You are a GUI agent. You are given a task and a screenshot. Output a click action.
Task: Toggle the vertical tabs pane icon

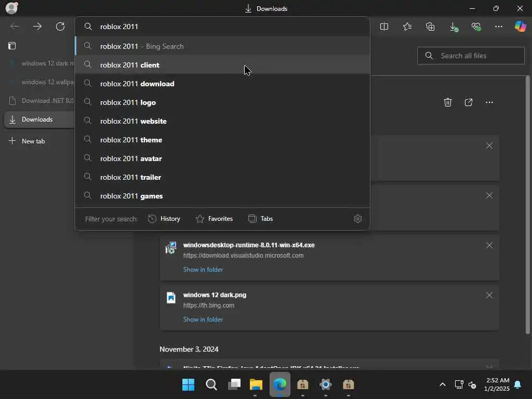(x=12, y=46)
